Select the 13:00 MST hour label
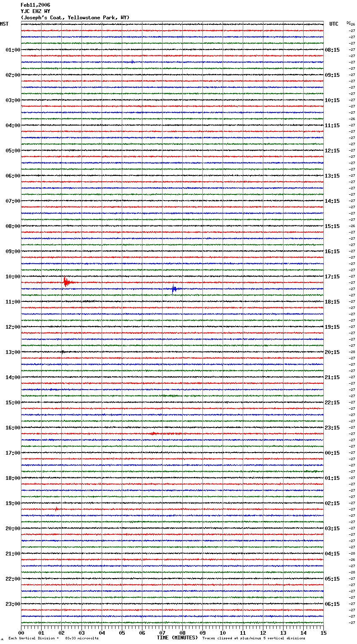This screenshot has width=357, height=644. point(13,352)
